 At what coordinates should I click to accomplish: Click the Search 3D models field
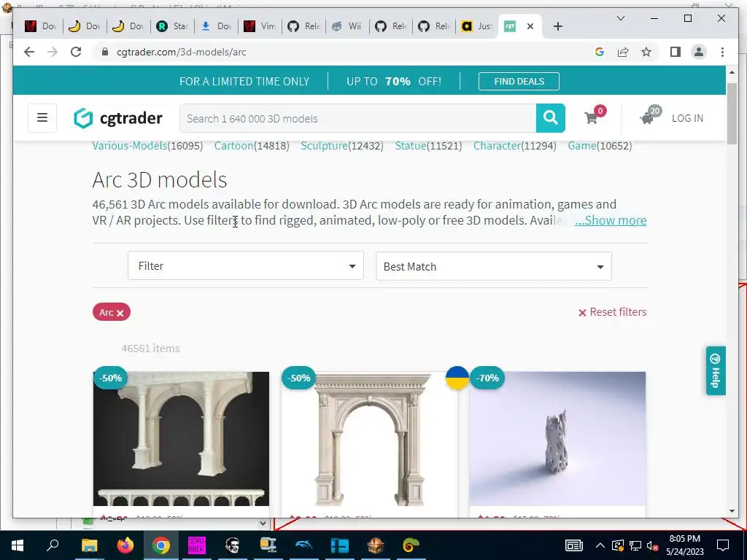[357, 118]
